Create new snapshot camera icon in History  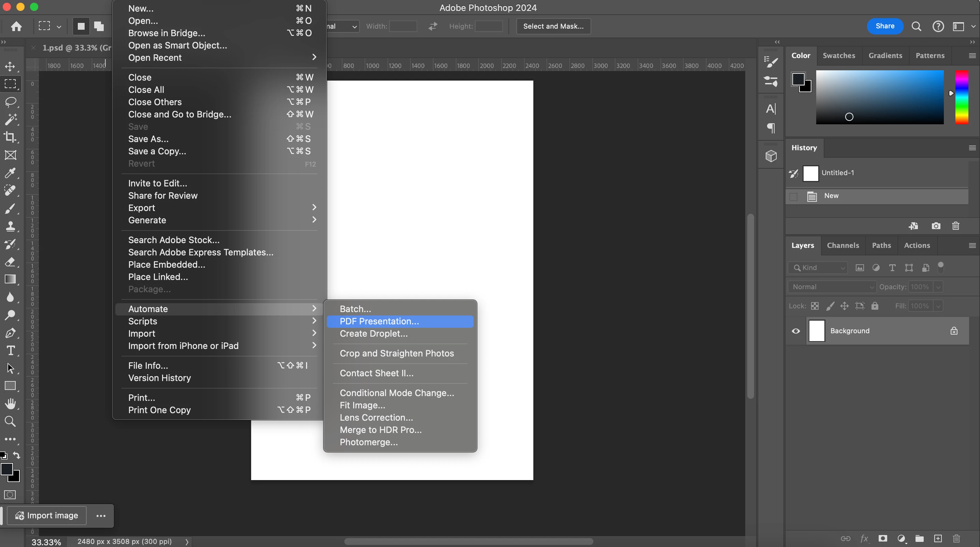936,226
